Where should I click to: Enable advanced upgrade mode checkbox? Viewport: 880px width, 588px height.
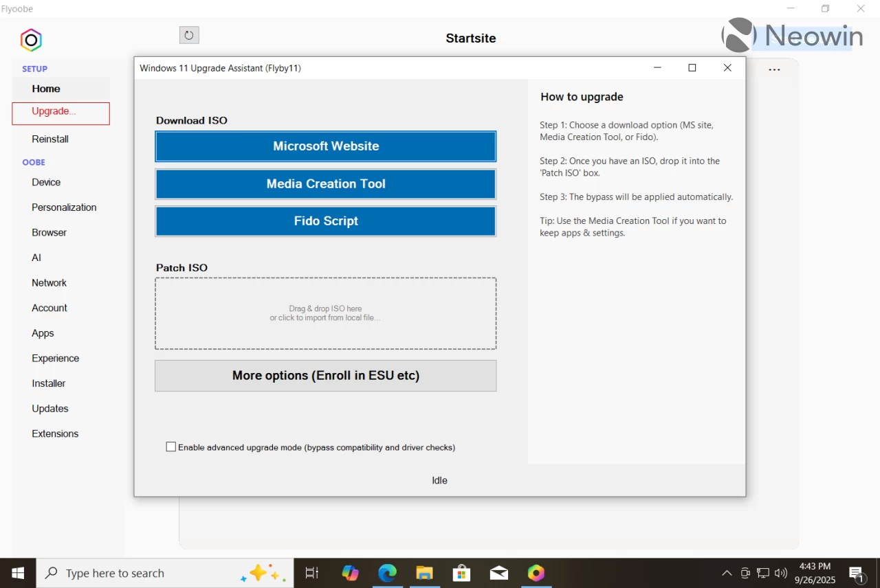pyautogui.click(x=171, y=446)
